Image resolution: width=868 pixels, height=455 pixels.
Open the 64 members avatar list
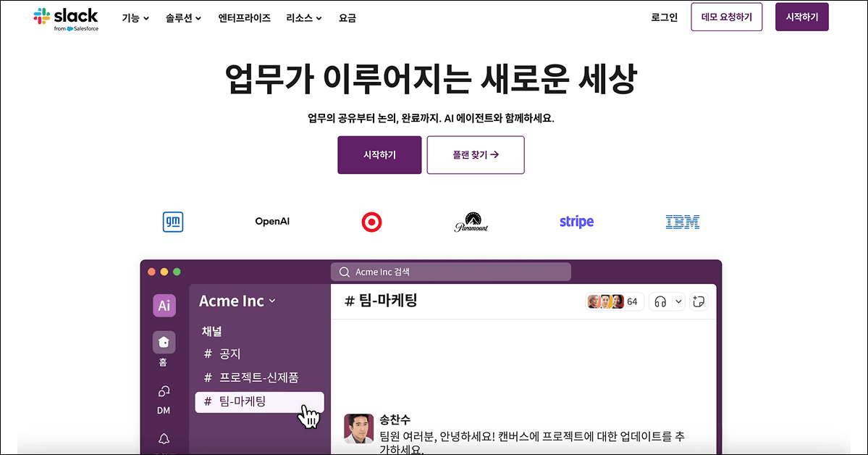614,301
